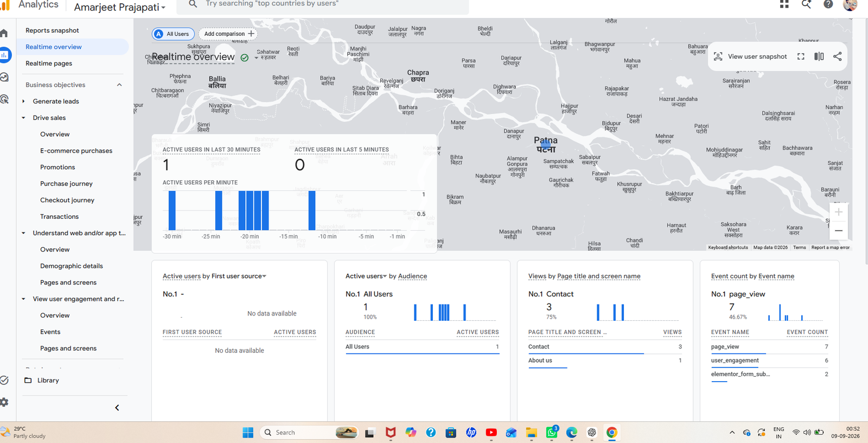
Task: Click the search magnifier icon
Action: pos(193,4)
